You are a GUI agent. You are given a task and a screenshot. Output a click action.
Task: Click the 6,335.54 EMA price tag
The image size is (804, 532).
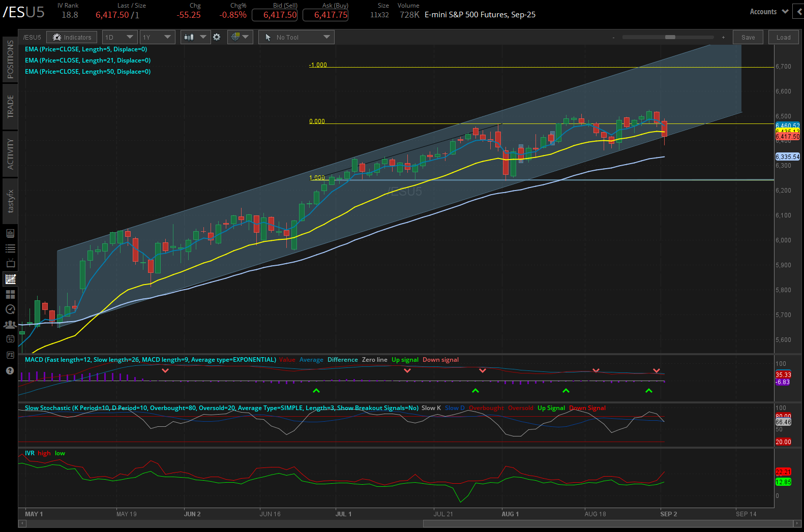point(787,157)
